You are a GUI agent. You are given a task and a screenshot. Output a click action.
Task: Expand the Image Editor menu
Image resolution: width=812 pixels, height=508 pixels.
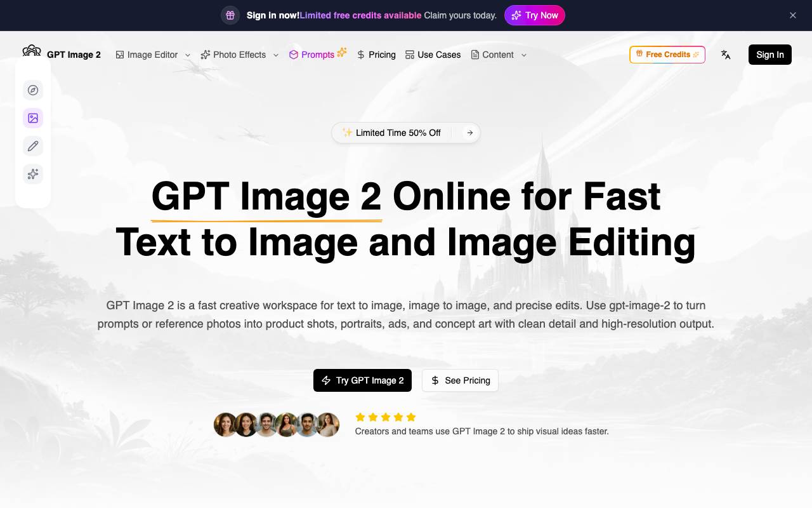click(153, 55)
